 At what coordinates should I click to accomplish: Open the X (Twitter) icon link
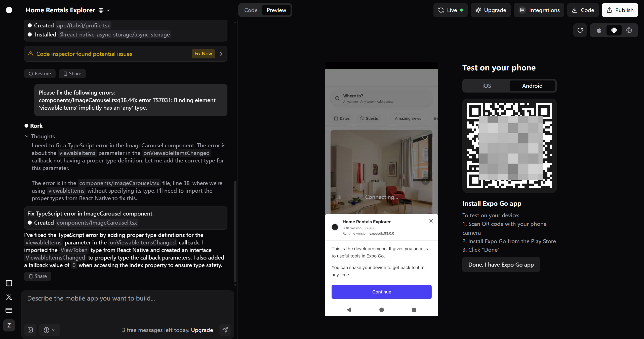pyautogui.click(x=9, y=297)
